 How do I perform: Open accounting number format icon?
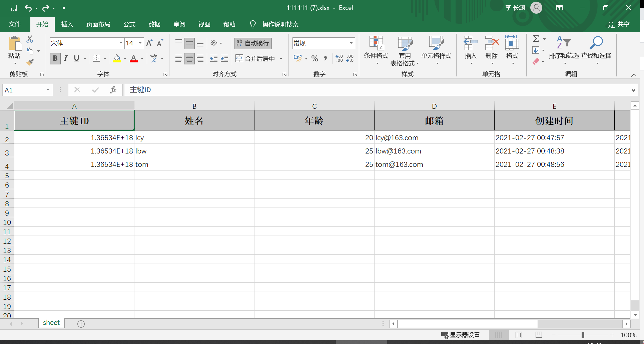[297, 58]
